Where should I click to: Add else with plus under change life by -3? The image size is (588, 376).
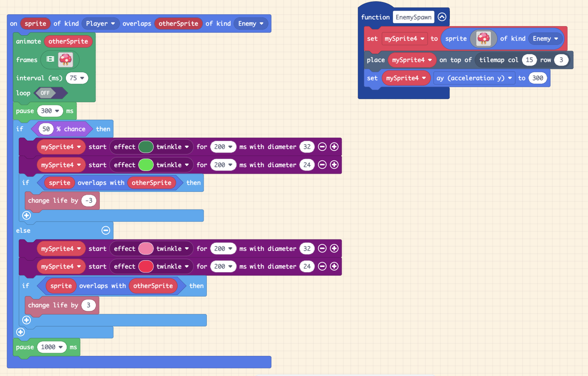point(26,215)
